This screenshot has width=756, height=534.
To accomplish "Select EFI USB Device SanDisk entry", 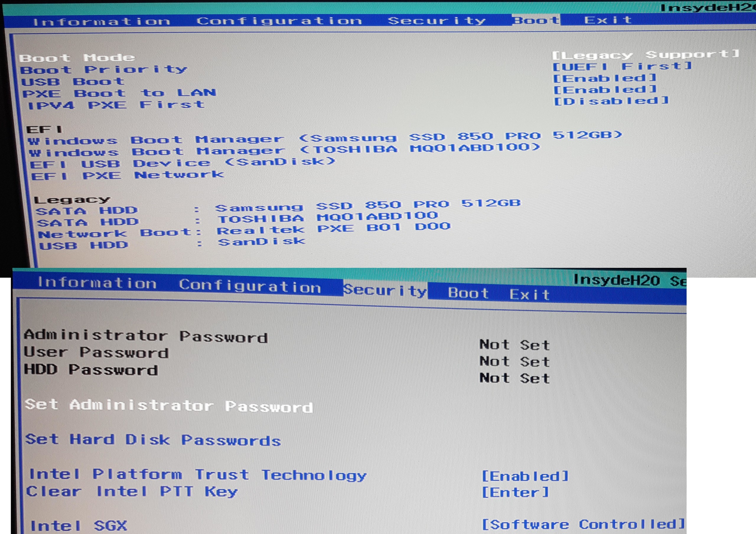I will tap(182, 163).
